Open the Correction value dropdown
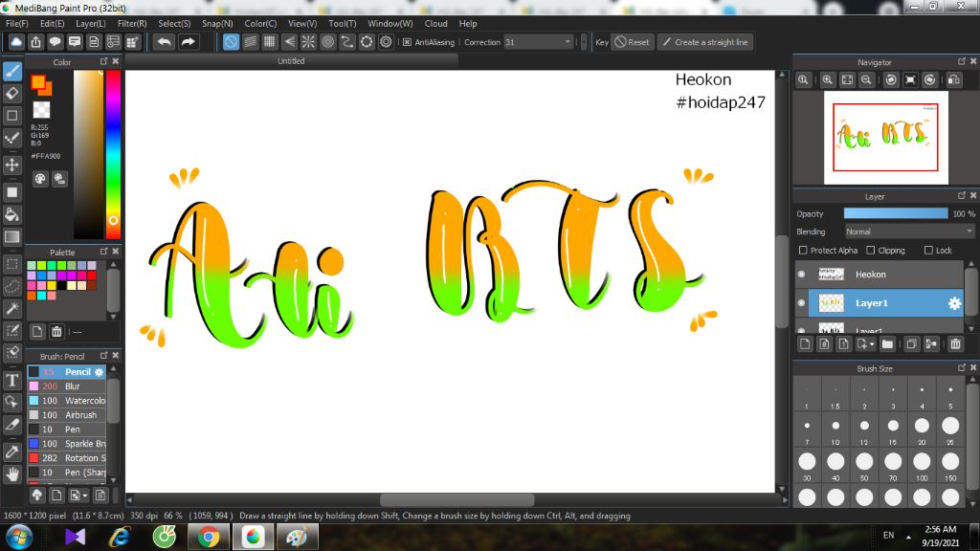This screenshot has width=980, height=551. coord(568,42)
